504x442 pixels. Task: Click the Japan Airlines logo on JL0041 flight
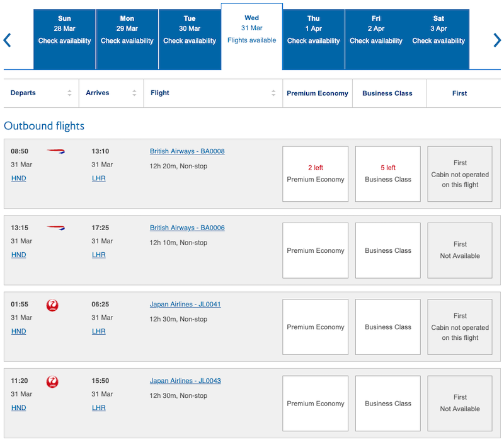pos(52,305)
